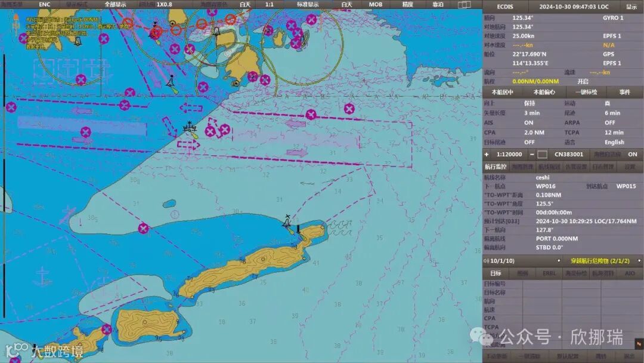Click the 0.108NM TO-WPT distance value
The height and width of the screenshot is (363, 644).
[x=549, y=195]
